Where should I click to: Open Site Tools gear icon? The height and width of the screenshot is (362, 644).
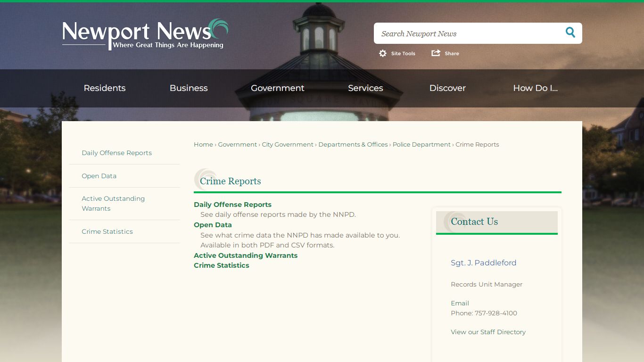pyautogui.click(x=383, y=53)
